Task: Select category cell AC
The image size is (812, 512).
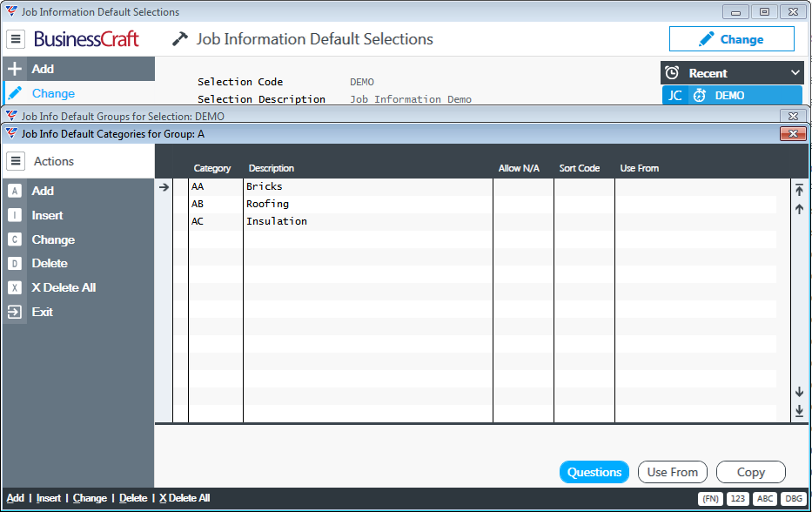Action: [216, 221]
